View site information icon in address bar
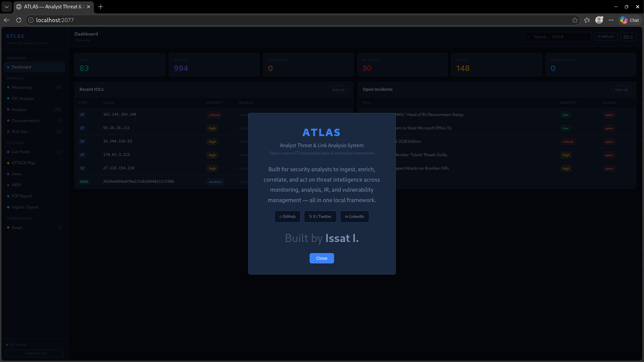This screenshot has width=644, height=362. point(31,20)
